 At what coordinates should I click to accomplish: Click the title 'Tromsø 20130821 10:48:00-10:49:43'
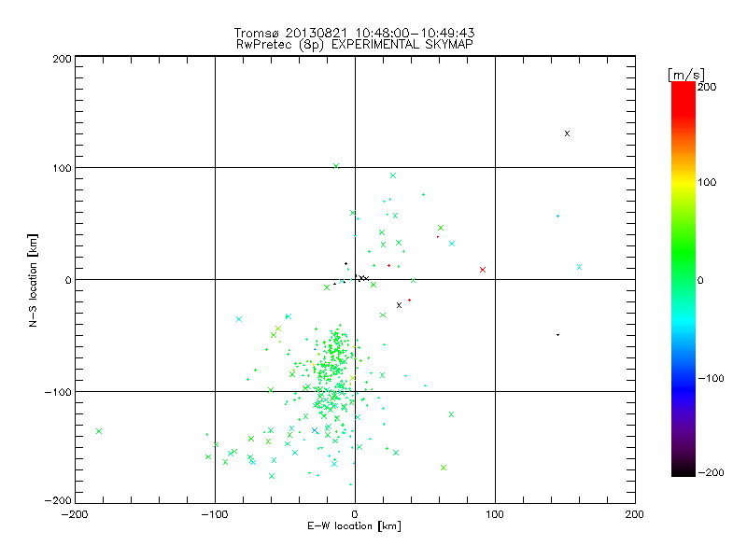pyautogui.click(x=355, y=33)
